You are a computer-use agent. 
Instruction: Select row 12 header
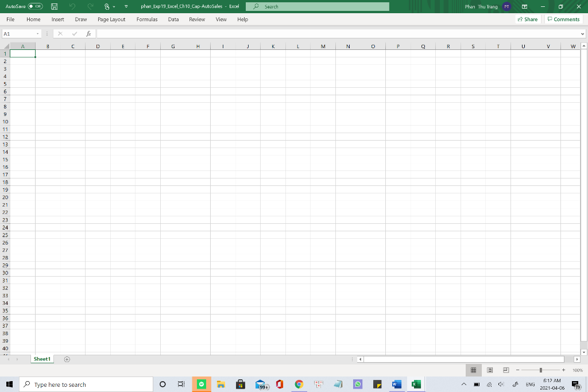(x=5, y=137)
